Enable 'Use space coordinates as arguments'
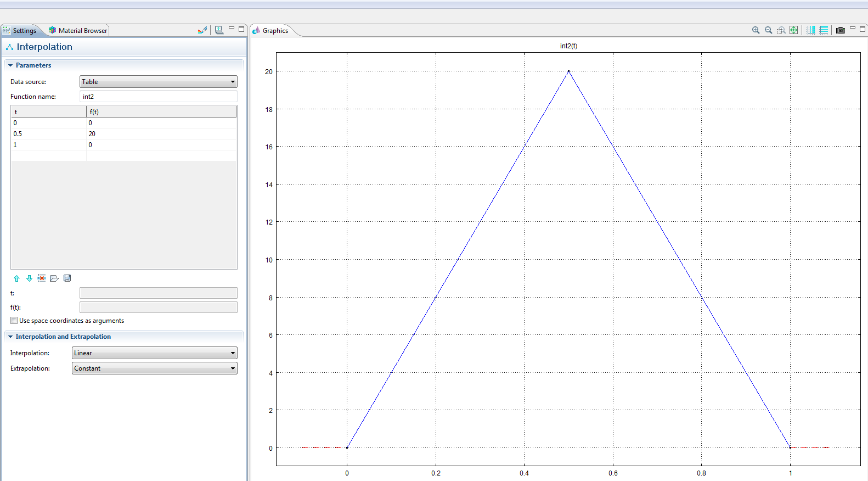 (14, 321)
